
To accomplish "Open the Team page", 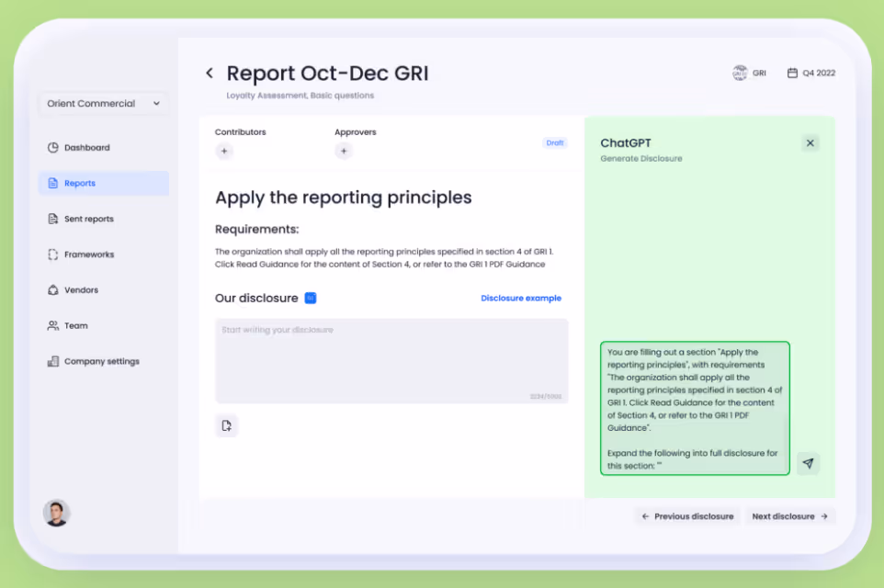I will click(104, 325).
